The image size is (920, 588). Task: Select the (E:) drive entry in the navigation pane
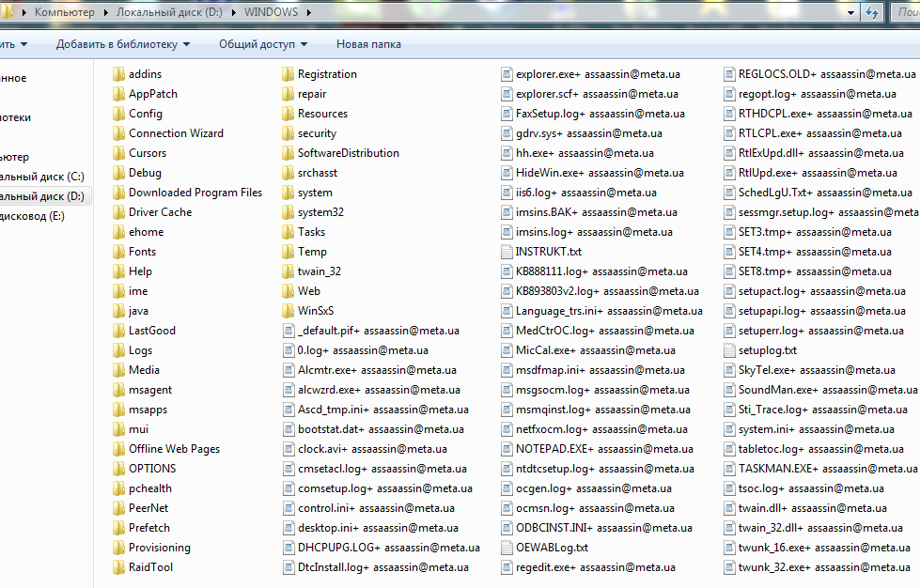[32, 216]
